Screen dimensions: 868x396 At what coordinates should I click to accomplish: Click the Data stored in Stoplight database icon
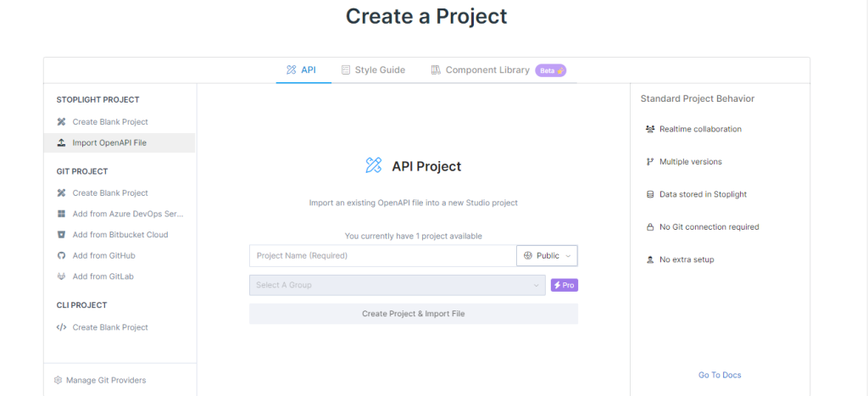pyautogui.click(x=650, y=194)
